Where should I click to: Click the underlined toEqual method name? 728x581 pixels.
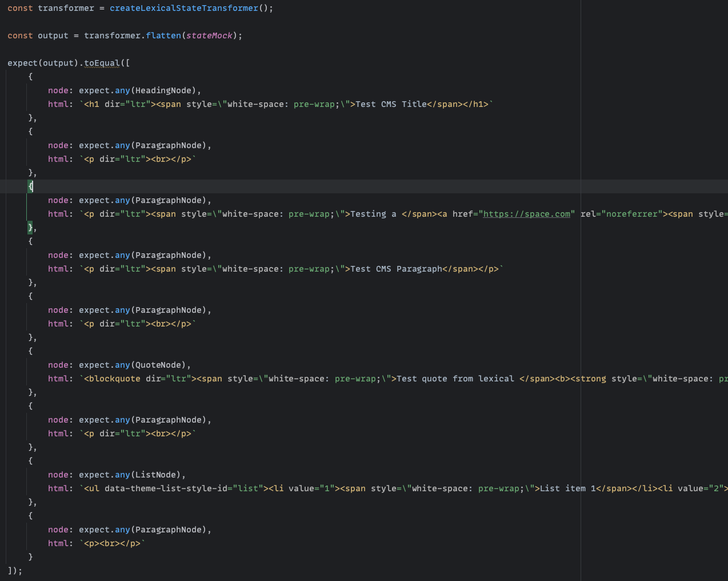pyautogui.click(x=102, y=63)
